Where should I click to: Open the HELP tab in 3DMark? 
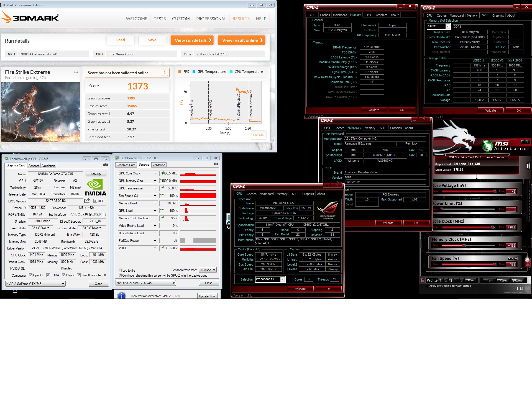(261, 19)
